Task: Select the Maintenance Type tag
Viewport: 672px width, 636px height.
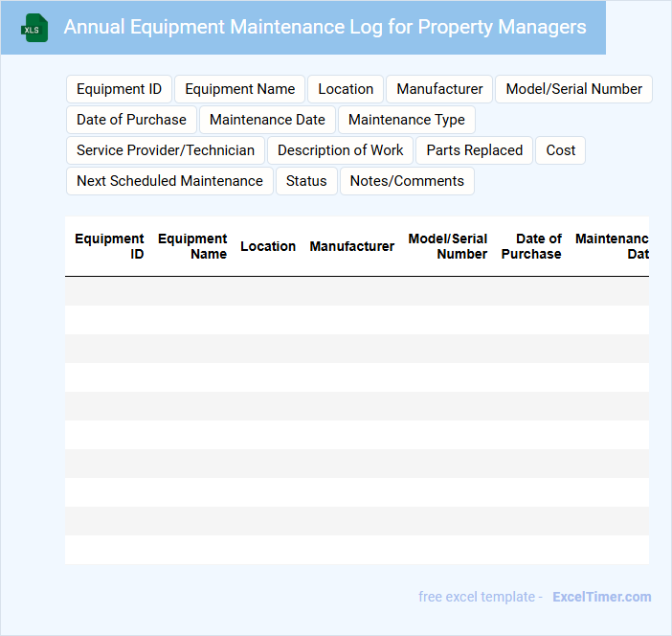Action: click(x=407, y=120)
